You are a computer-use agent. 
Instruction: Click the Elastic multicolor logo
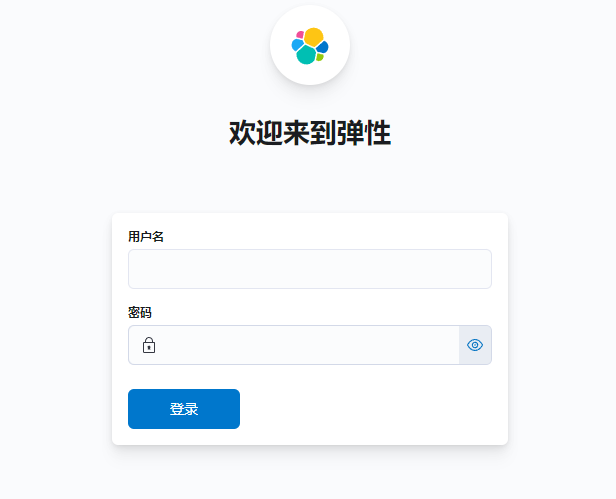coord(310,46)
